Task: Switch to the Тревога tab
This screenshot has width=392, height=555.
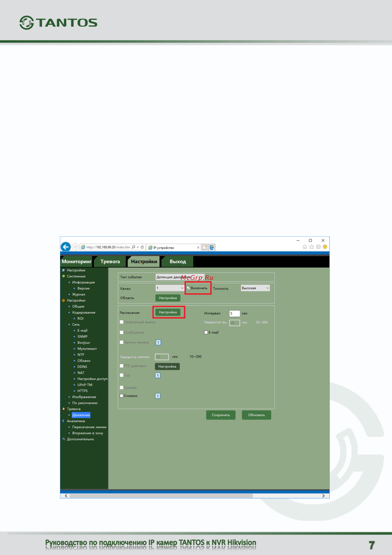Action: click(110, 262)
